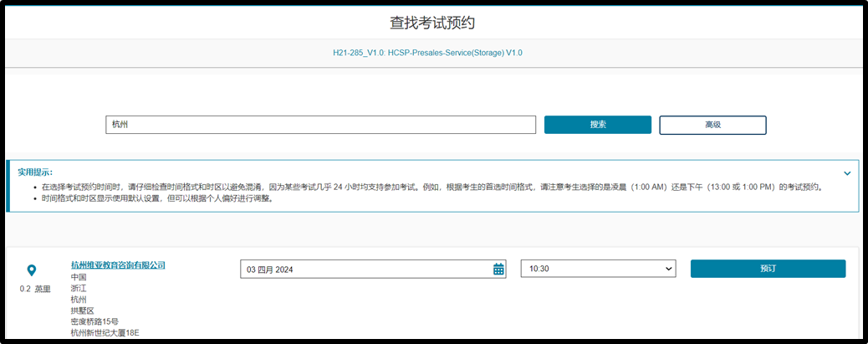Click the map pin icon above 0.2 英里

32,270
